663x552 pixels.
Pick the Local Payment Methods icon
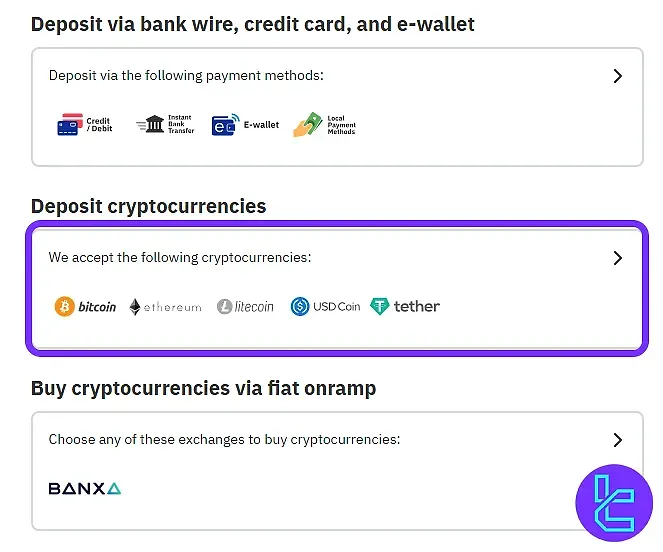pyautogui.click(x=324, y=125)
